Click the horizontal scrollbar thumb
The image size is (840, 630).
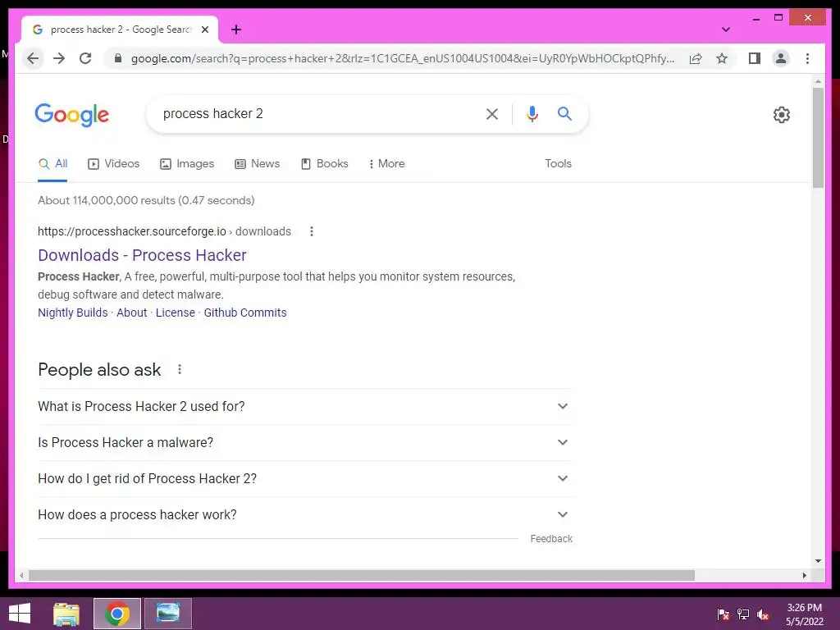coord(362,575)
